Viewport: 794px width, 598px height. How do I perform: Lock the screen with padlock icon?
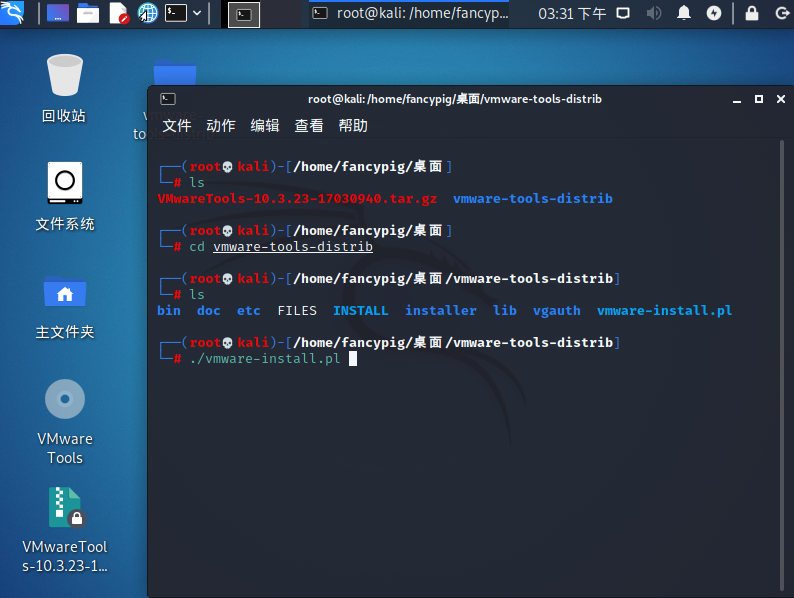752,13
